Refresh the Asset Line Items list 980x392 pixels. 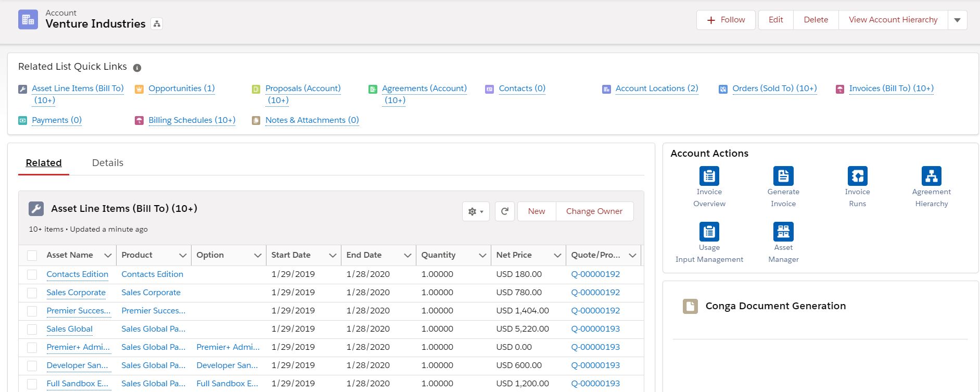(x=504, y=211)
